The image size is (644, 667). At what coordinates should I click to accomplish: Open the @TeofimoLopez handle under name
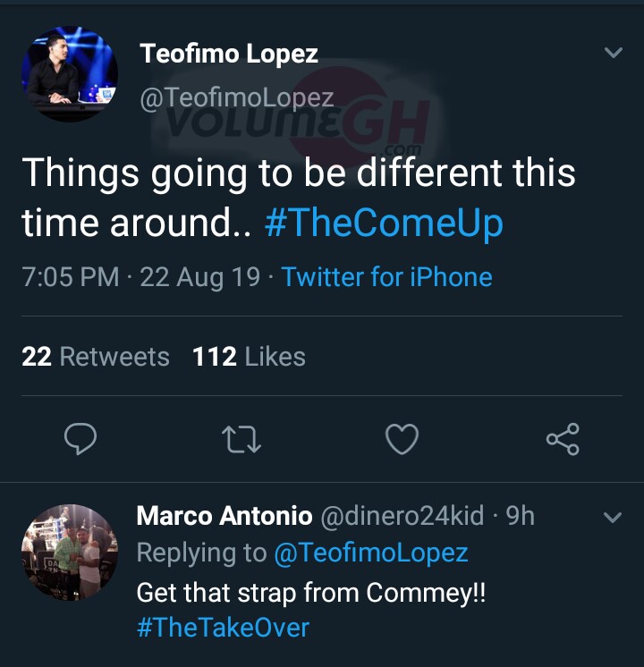click(236, 97)
